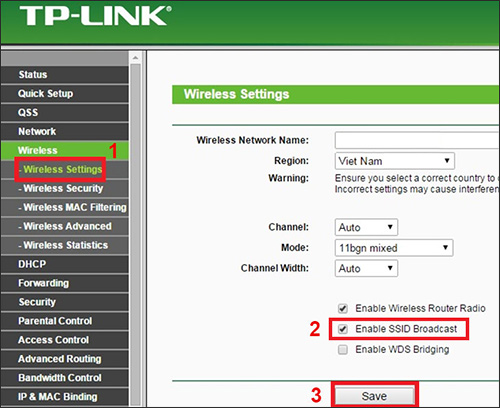The height and width of the screenshot is (408, 500).
Task: Open Advanced Routing
Action: point(64,359)
